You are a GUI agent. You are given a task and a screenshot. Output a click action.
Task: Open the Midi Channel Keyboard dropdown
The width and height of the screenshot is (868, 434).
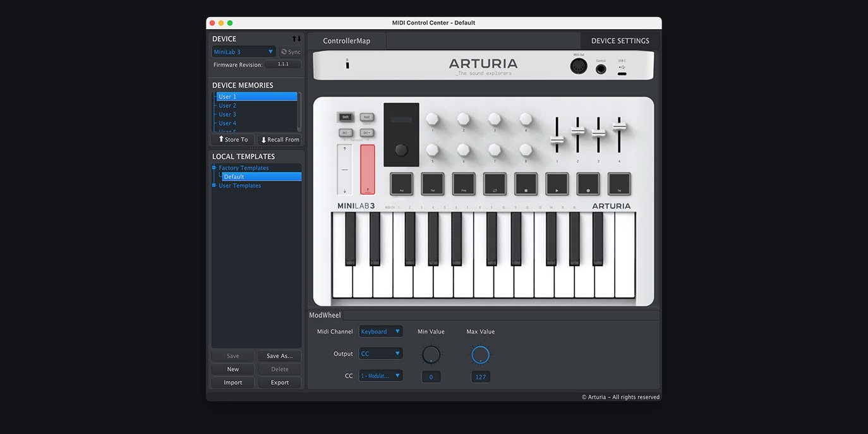(x=381, y=332)
